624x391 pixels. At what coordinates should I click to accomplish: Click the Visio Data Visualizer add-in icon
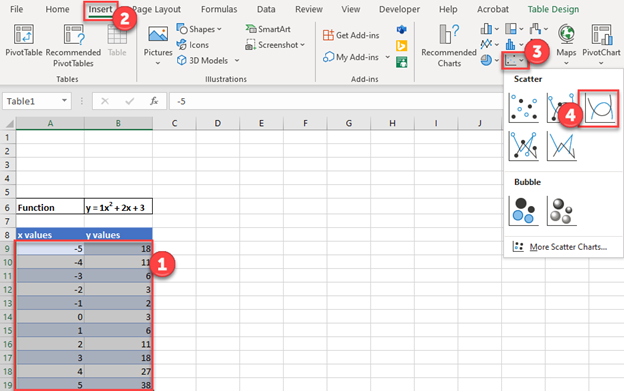pos(402,29)
